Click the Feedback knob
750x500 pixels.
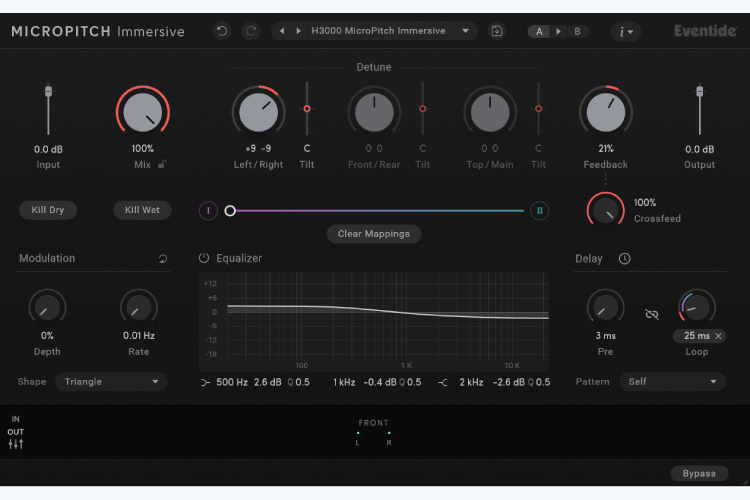[x=606, y=112]
